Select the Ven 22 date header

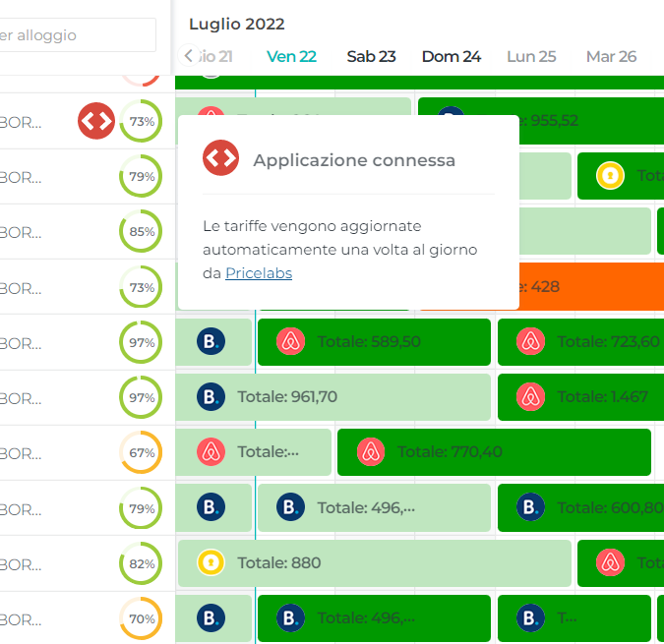pyautogui.click(x=291, y=56)
